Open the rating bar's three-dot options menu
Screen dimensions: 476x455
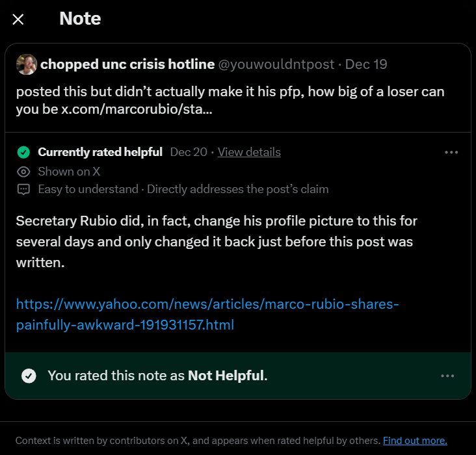pos(447,376)
